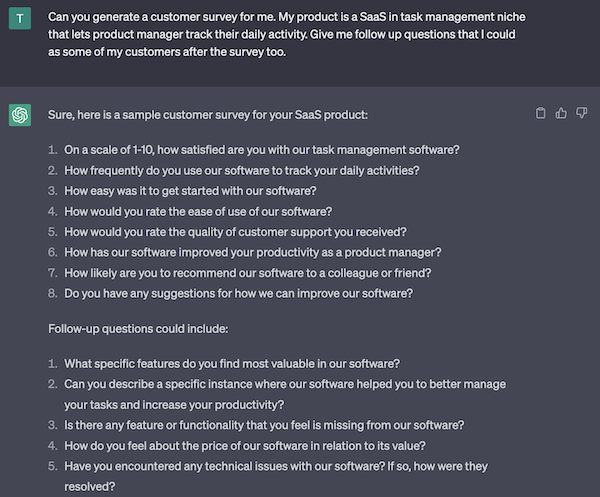Screen dimensions: 600x497
Task: Select the satisfaction scale 1-10 question
Action: pyautogui.click(x=262, y=150)
